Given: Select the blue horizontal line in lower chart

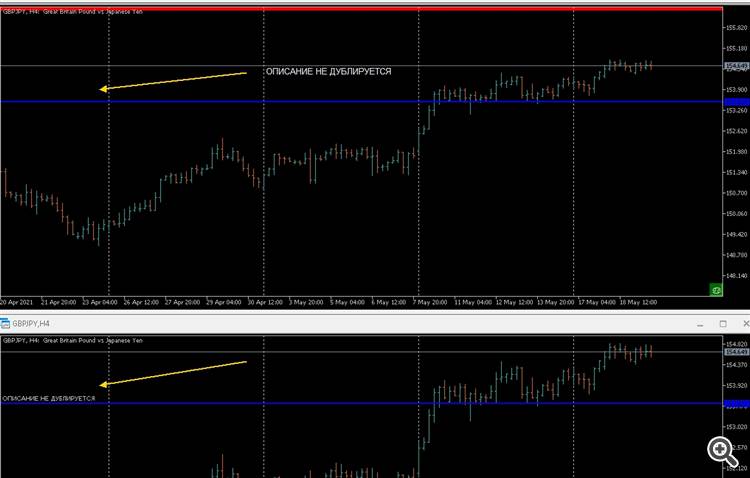Looking at the screenshot, I should (361, 403).
